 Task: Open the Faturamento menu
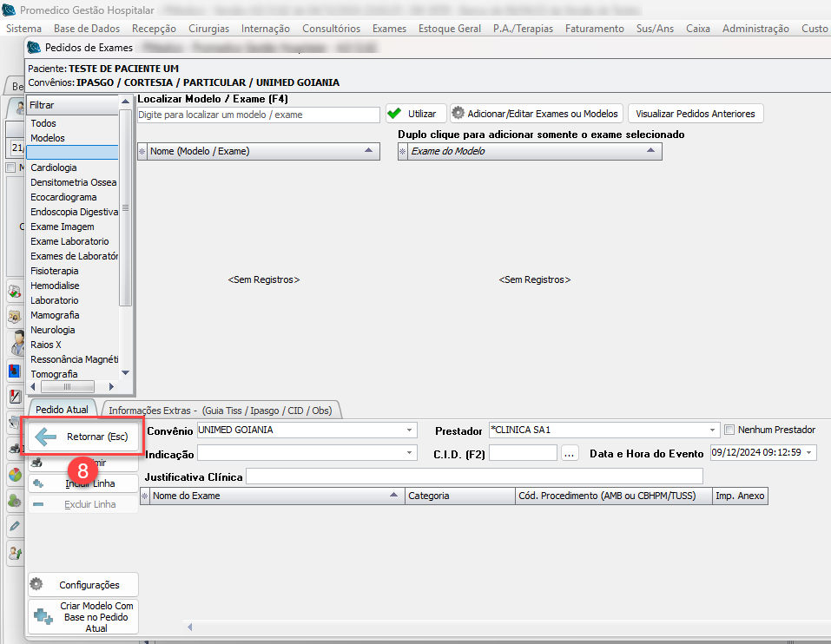[594, 29]
